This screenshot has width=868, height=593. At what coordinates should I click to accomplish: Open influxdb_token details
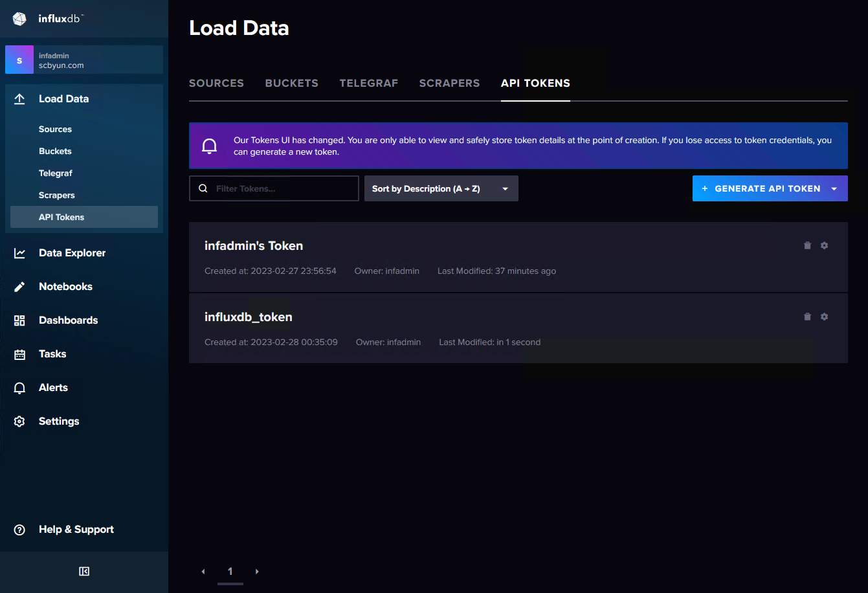[x=249, y=317]
